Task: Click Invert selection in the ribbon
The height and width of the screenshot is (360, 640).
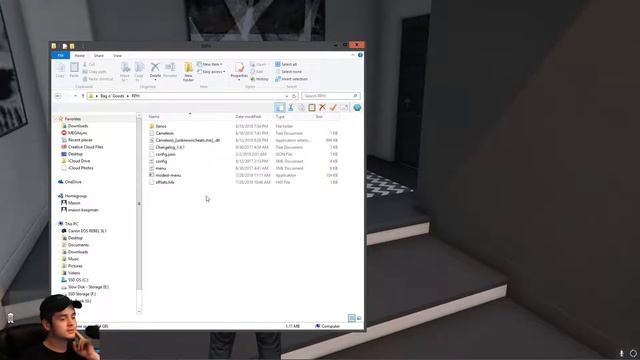Action: click(291, 79)
